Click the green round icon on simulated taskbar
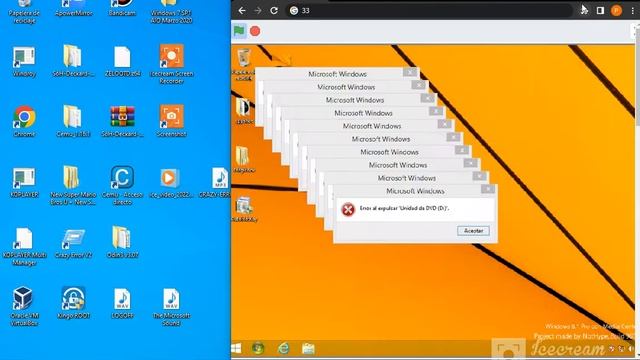The height and width of the screenshot is (360, 640). (x=258, y=348)
